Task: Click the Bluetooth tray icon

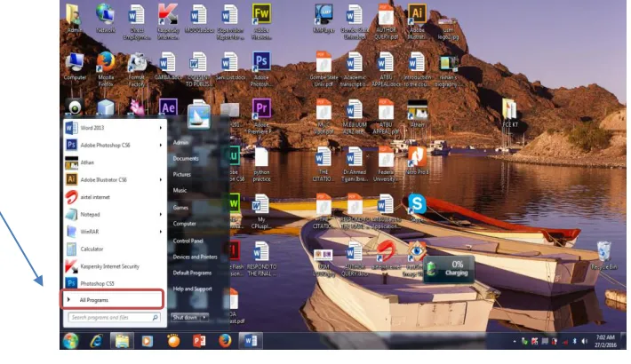Action: [574, 341]
